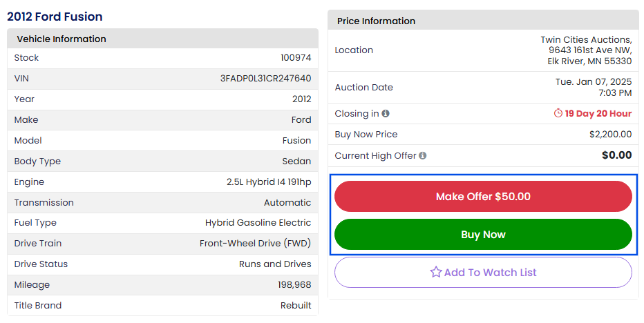Click the $2,200.00 Buy Now Price value
Viewport: 644px width, 323px height.
(x=610, y=135)
